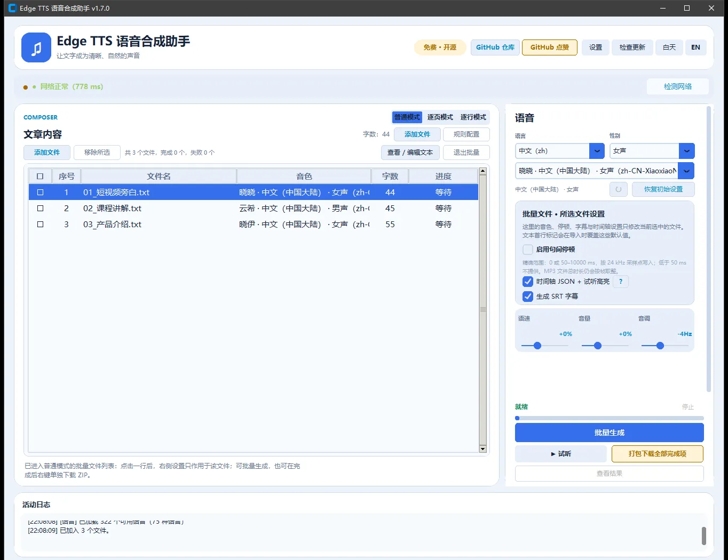Switch to 逐页模式 tab
Image resolution: width=728 pixels, height=560 pixels.
[440, 117]
